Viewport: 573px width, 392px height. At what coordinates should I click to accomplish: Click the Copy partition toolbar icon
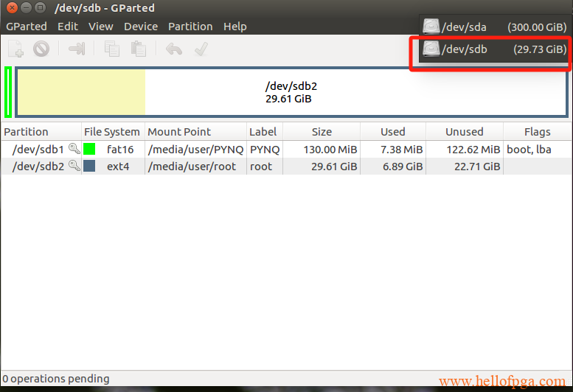pos(112,49)
